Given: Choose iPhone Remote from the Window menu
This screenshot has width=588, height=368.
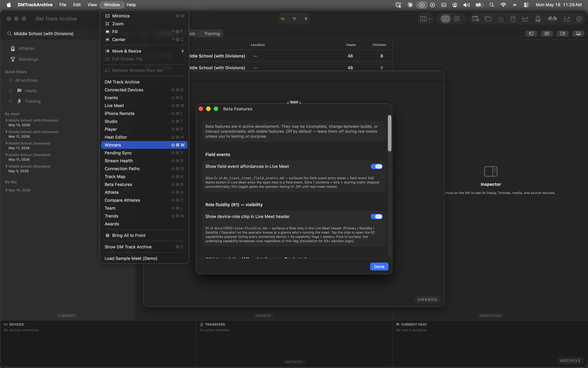Looking at the screenshot, I should click(x=144, y=113).
